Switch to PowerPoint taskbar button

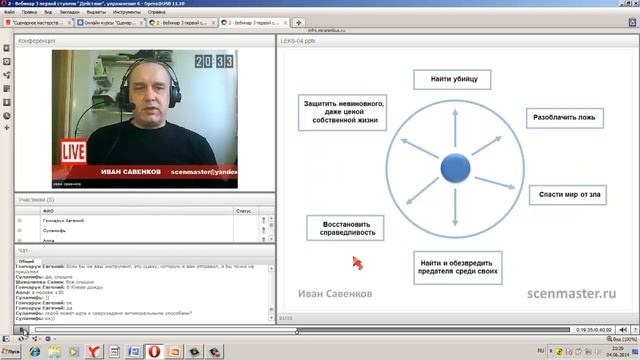pos(175,351)
